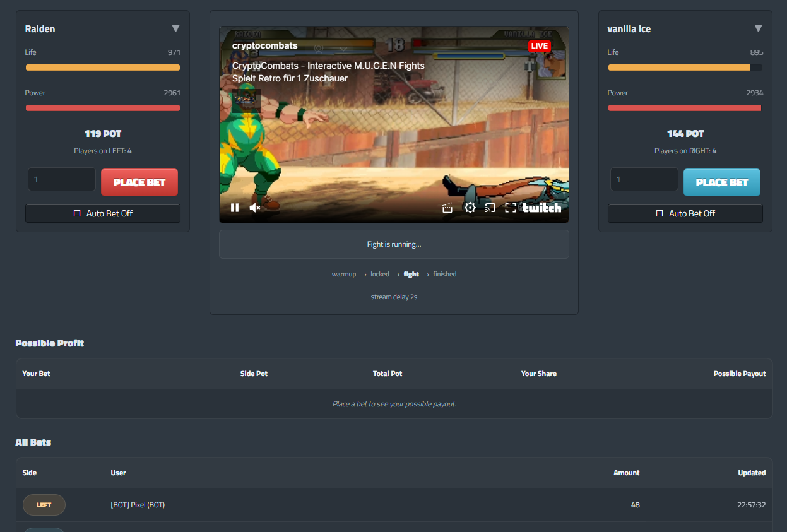Click the 119 POT amount
Image resolution: width=787 pixels, height=532 pixels.
pyautogui.click(x=103, y=134)
